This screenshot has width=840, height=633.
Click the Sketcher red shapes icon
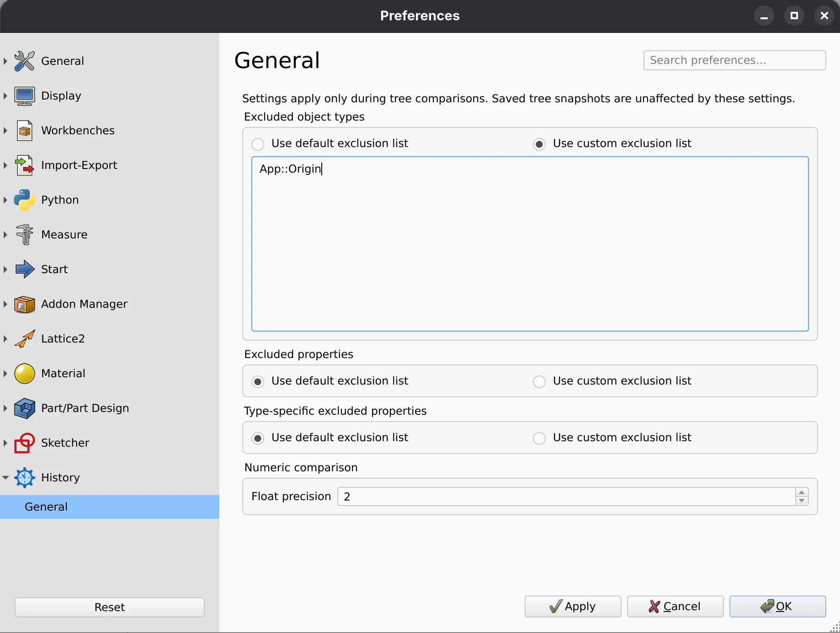click(25, 443)
